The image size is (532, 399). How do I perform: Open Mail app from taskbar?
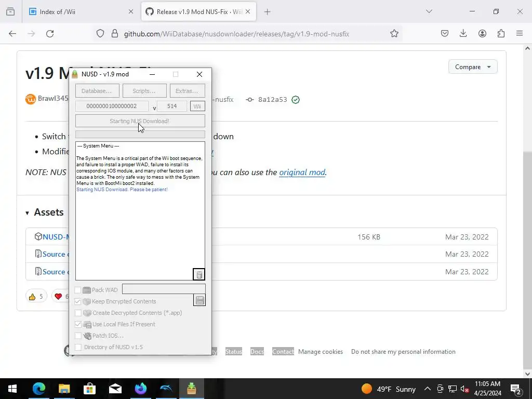click(x=115, y=389)
